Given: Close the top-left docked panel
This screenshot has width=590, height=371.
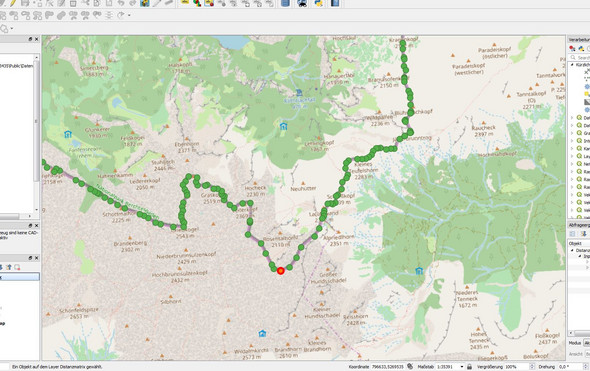Looking at the screenshot, I should pos(36,39).
